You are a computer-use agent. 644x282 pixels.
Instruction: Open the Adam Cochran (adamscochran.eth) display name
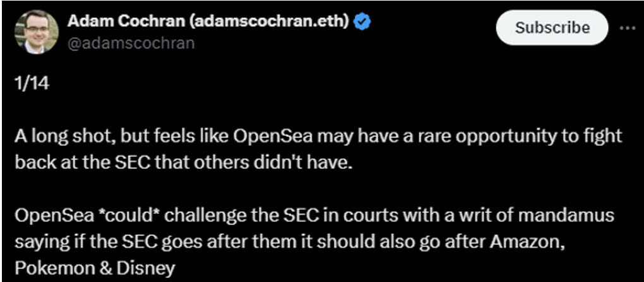pos(208,22)
